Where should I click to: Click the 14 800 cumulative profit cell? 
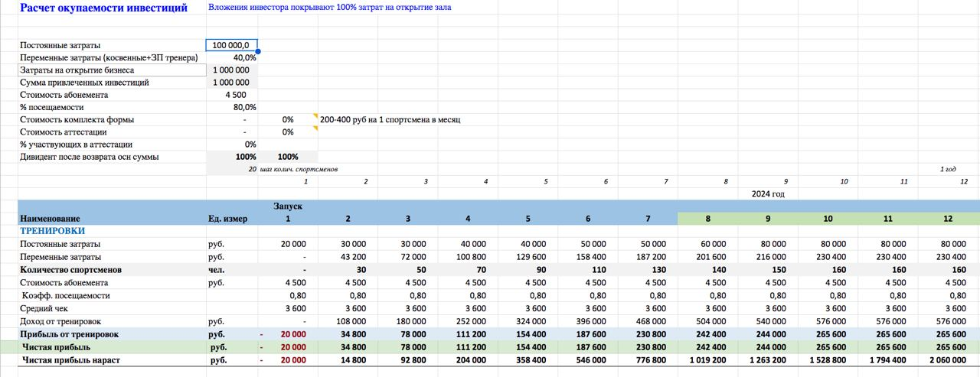tap(348, 359)
